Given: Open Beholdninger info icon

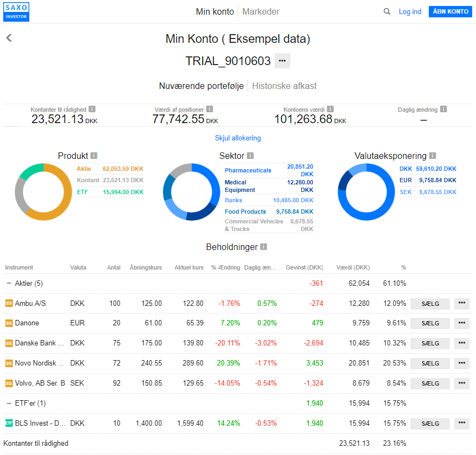Looking at the screenshot, I should pos(263,247).
